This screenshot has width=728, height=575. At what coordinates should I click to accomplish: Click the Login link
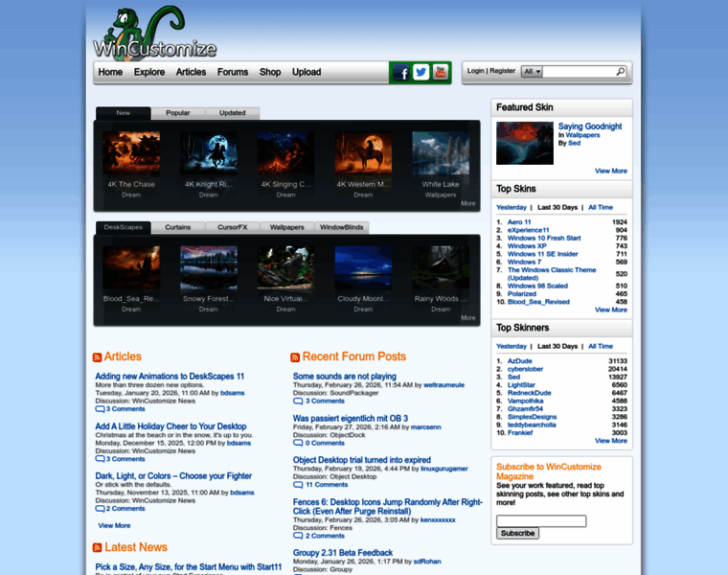click(475, 71)
